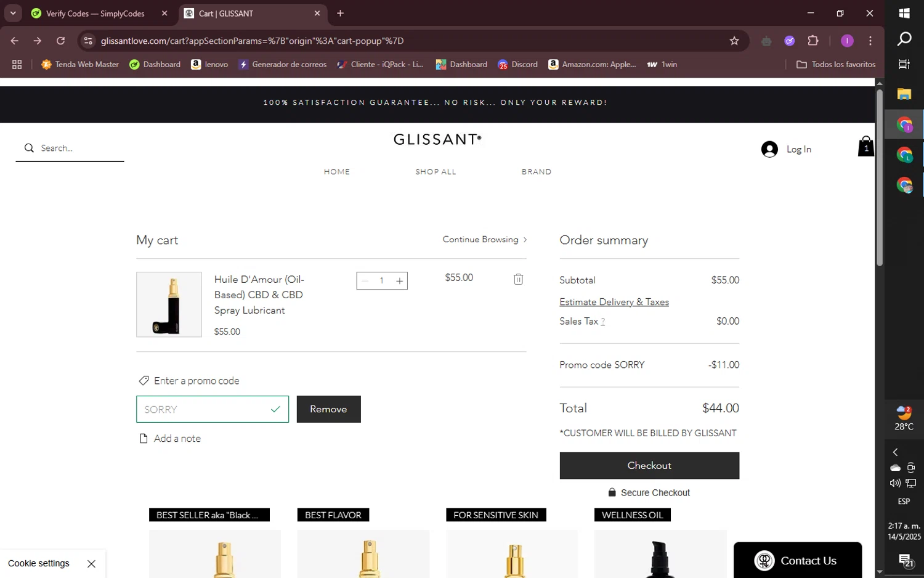Show hidden taskbar icons chevron
The width and height of the screenshot is (924, 578).
coord(895,452)
